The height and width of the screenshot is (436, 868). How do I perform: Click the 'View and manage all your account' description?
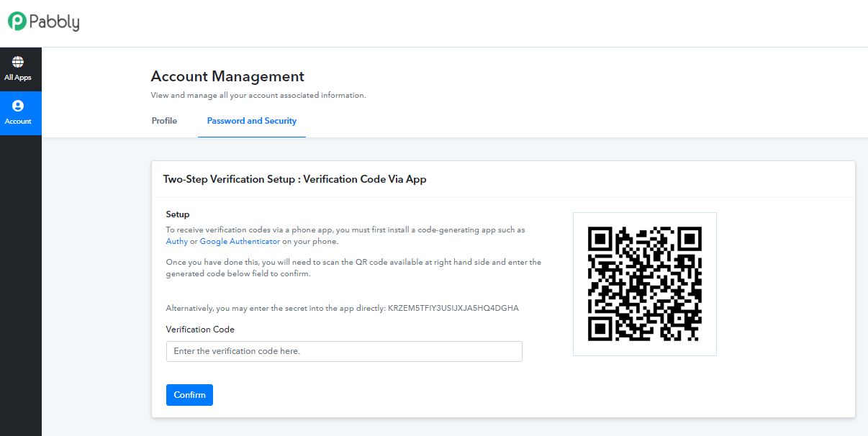coord(258,95)
